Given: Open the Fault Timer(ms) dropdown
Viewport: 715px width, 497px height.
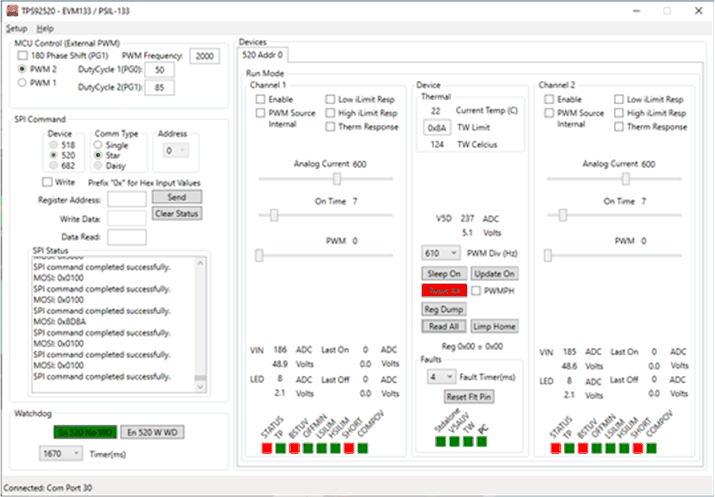Looking at the screenshot, I should [x=441, y=377].
